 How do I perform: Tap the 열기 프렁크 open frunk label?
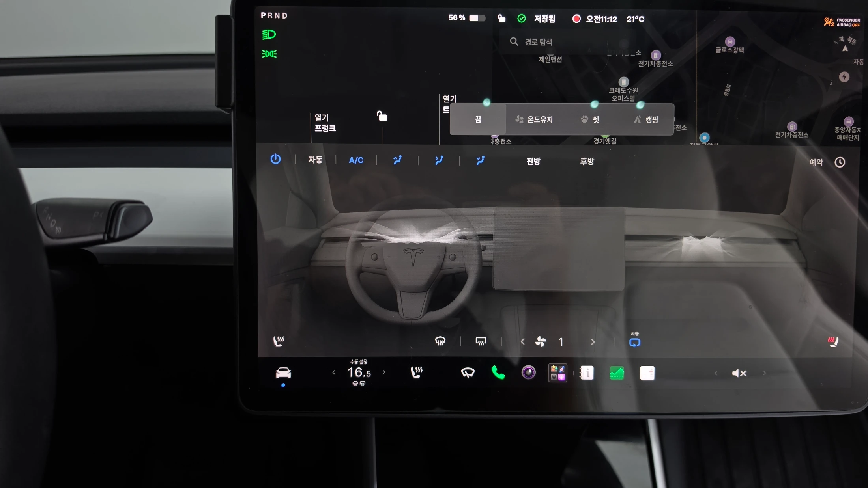tap(325, 123)
